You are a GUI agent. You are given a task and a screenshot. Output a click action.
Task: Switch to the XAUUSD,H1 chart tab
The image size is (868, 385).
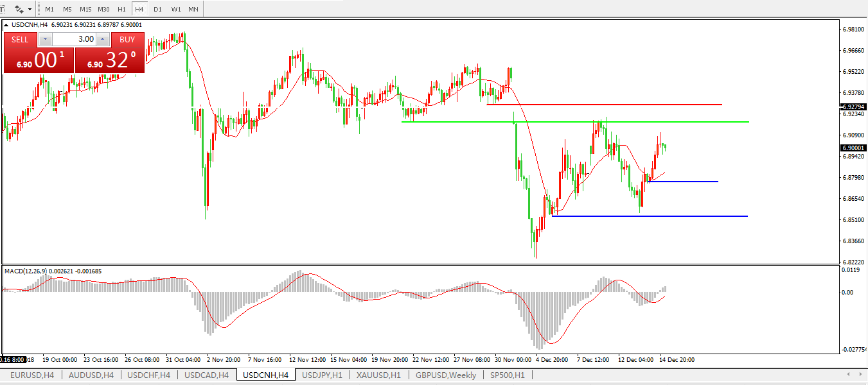378,375
